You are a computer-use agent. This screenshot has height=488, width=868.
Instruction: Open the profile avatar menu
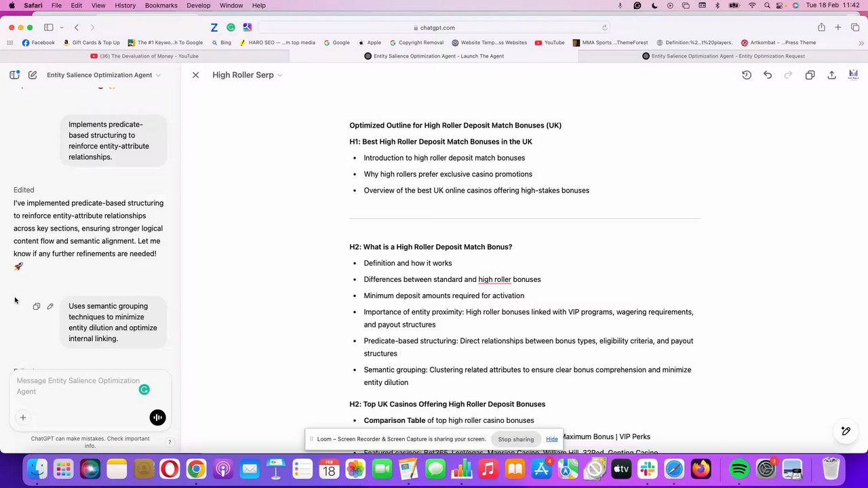[853, 75]
